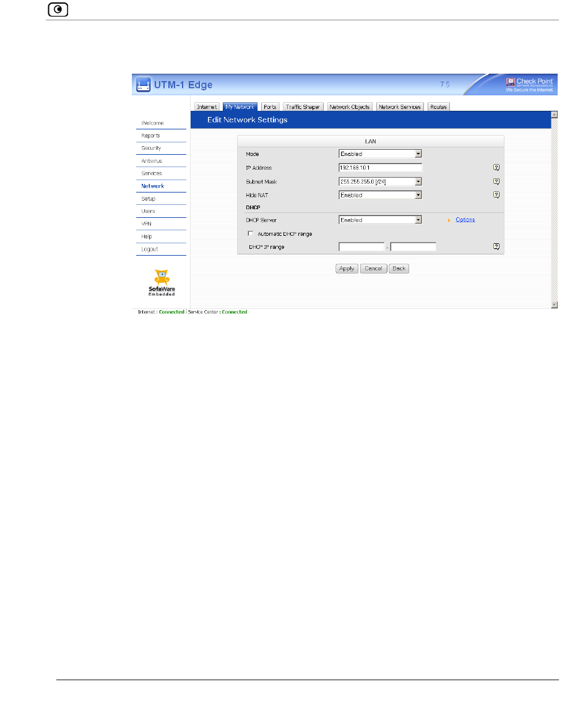Open help for IP Address field

(496, 168)
